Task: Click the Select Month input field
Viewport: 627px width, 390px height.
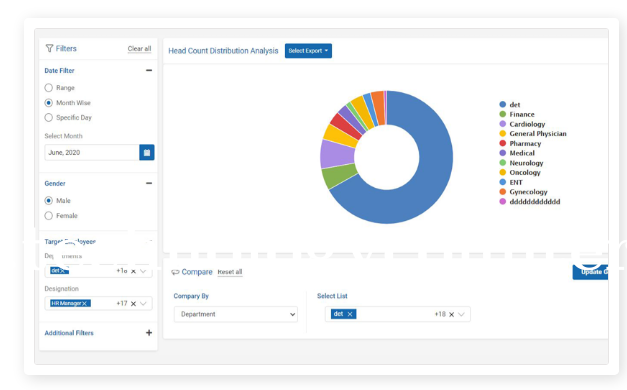Action: pyautogui.click(x=92, y=152)
